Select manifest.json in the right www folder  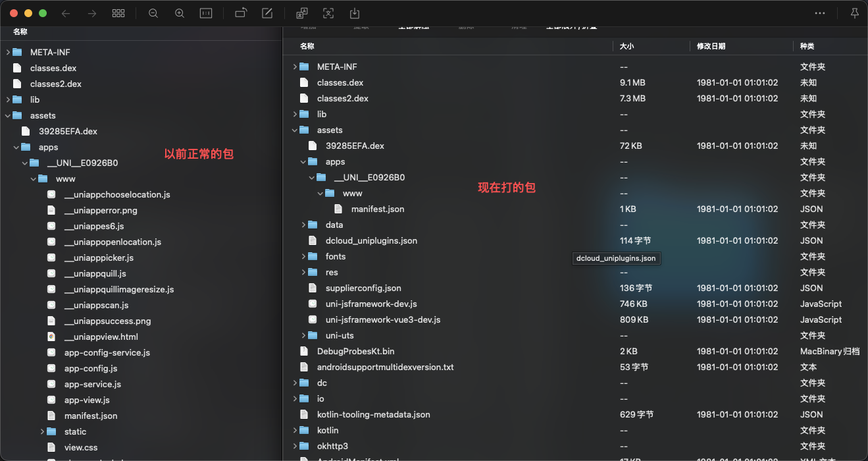[x=377, y=209]
